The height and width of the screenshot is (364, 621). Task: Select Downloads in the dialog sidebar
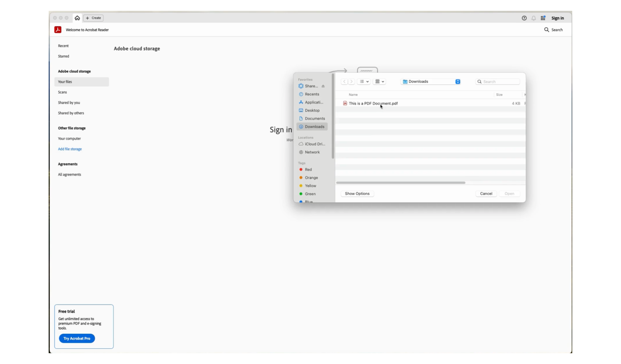point(312,127)
